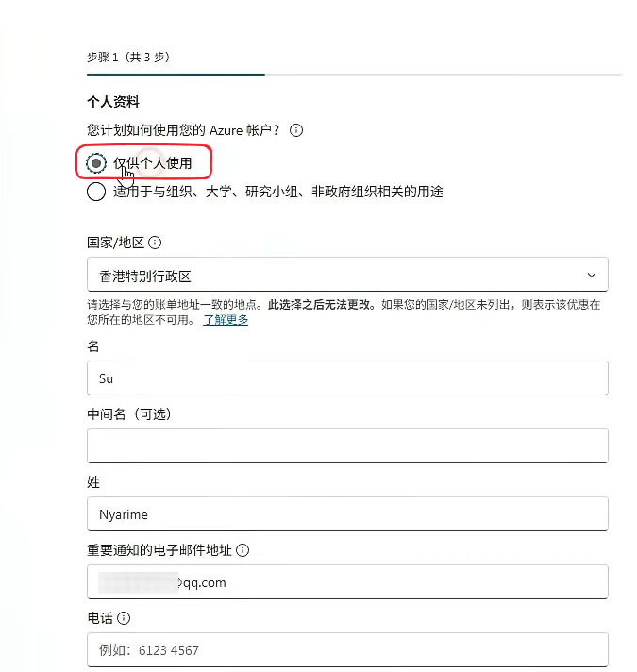637x672 pixels.
Task: Click the info icon next to 国家/地区
Action: click(x=155, y=243)
